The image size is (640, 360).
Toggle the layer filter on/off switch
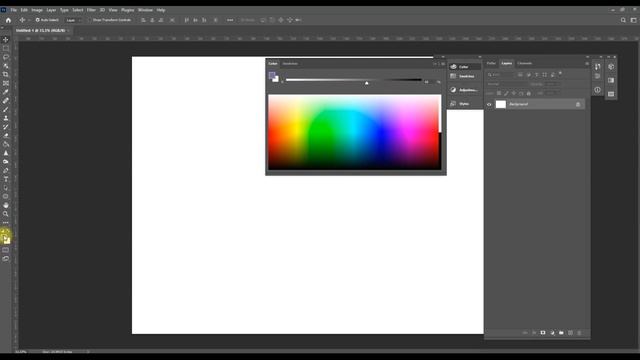560,74
